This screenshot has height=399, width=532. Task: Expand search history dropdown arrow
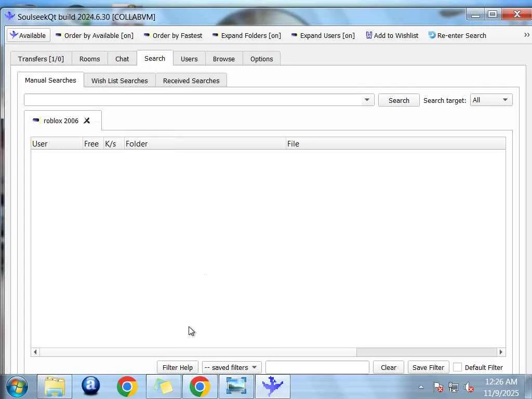[x=367, y=100]
